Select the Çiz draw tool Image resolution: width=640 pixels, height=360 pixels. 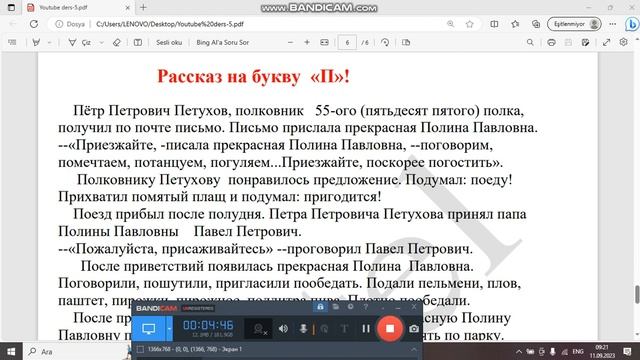[x=80, y=42]
